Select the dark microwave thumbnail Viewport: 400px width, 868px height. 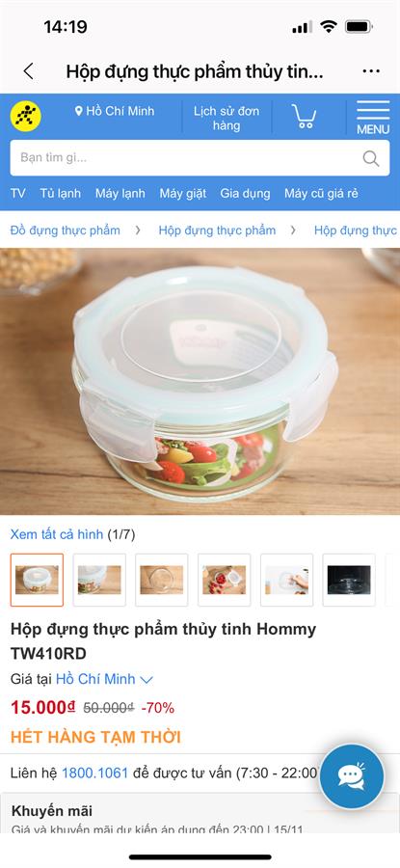pos(349,580)
